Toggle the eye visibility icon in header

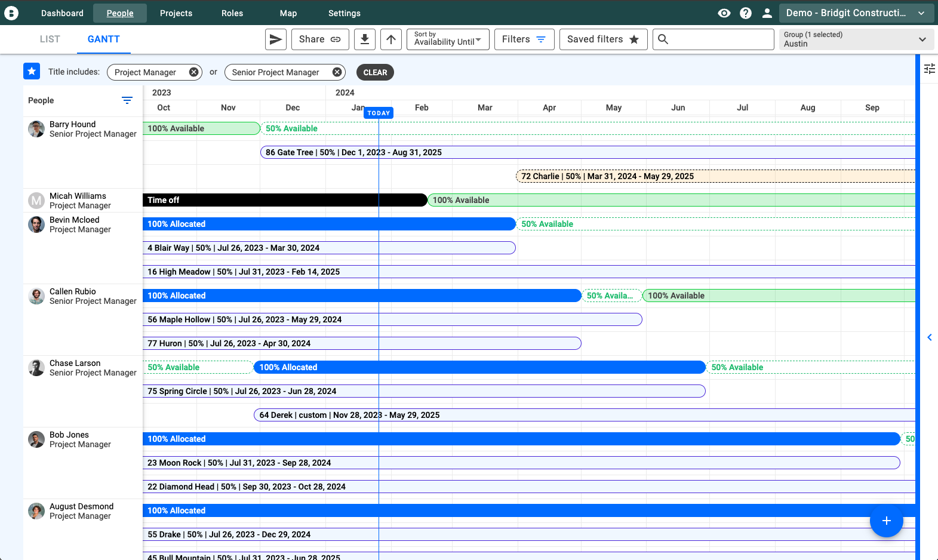[x=724, y=13]
